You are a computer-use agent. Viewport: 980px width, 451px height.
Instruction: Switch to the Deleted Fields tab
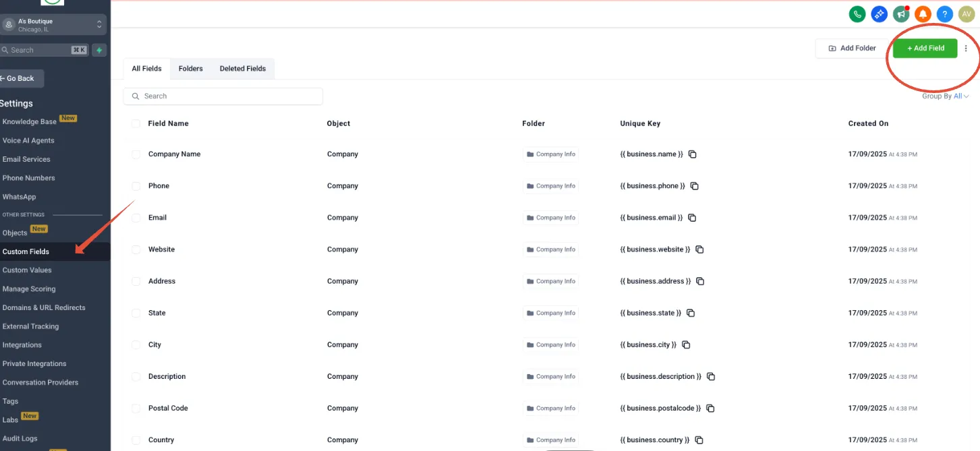pyautogui.click(x=243, y=69)
